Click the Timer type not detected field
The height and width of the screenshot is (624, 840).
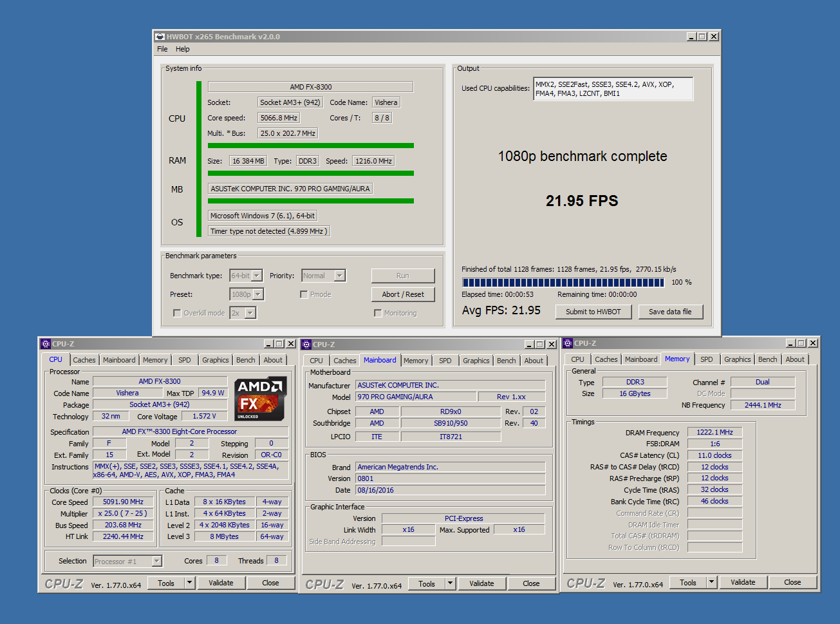(x=269, y=231)
